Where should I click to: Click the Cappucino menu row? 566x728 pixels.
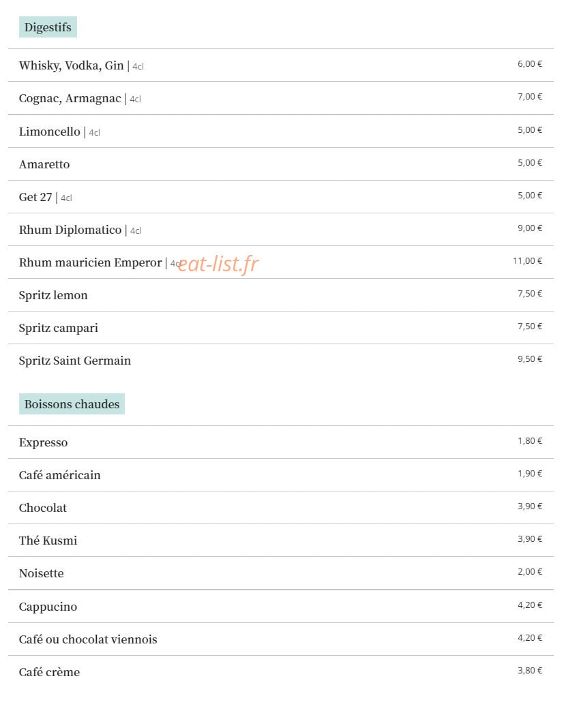[281, 607]
